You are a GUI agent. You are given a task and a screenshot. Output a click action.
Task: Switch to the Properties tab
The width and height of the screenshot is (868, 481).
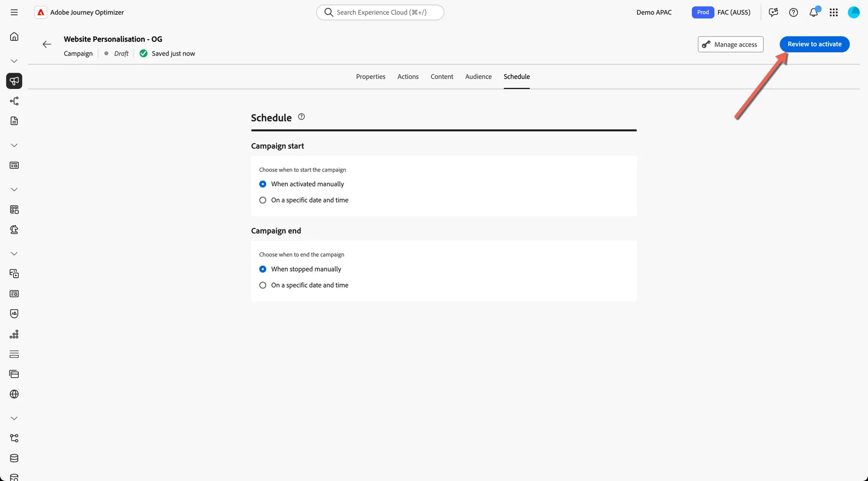371,77
